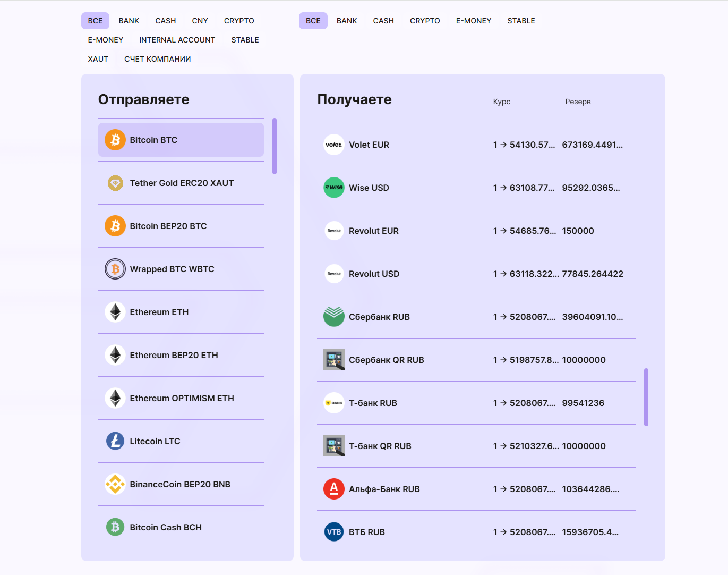Filter receive currencies by CASH
Image resolution: width=728 pixels, height=575 pixels.
tap(383, 21)
